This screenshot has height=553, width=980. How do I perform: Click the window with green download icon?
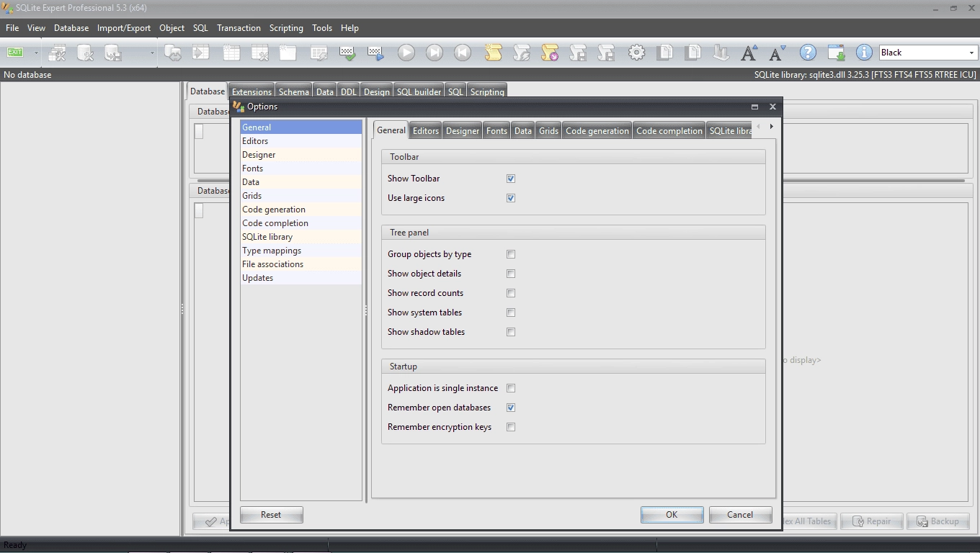point(836,53)
